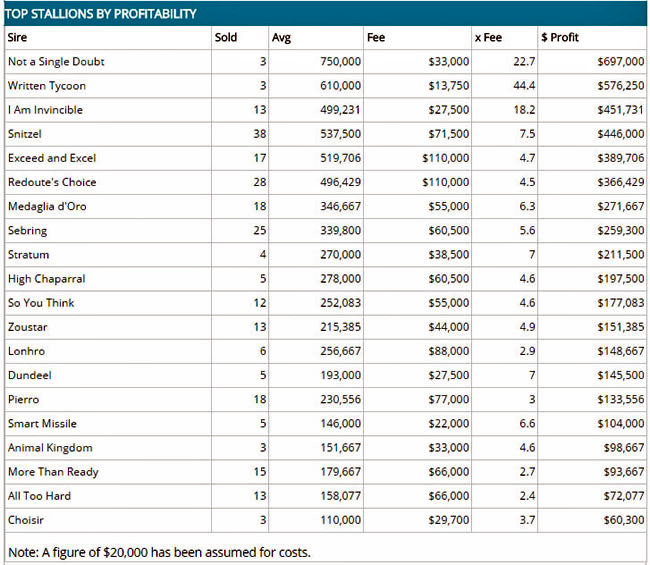The width and height of the screenshot is (650, 565).
Task: Click the Fee column header
Action: 376,38
